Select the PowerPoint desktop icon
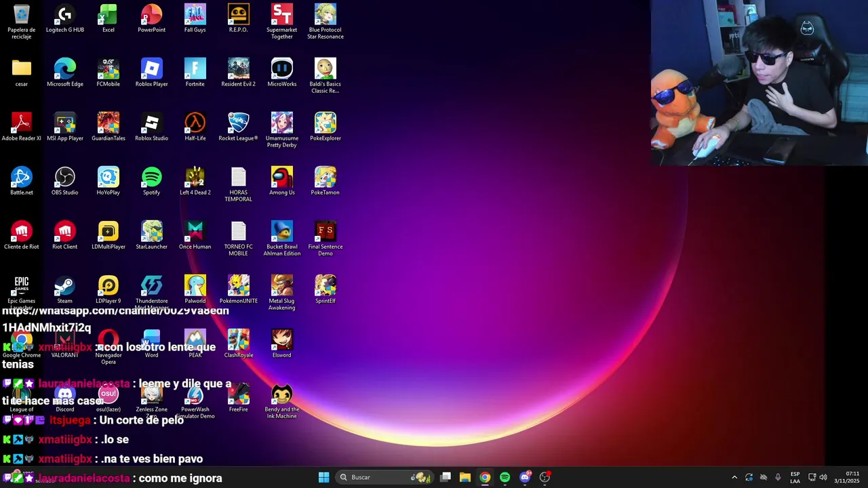 point(152,19)
